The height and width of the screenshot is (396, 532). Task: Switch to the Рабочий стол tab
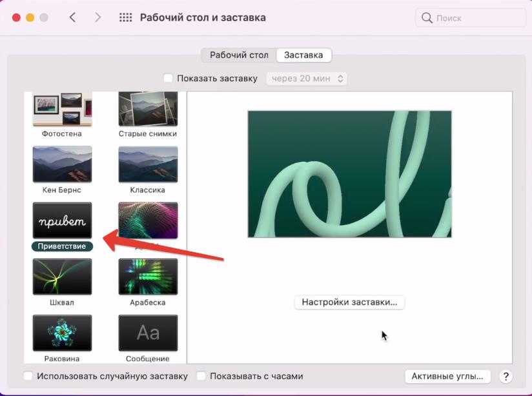[x=239, y=55]
